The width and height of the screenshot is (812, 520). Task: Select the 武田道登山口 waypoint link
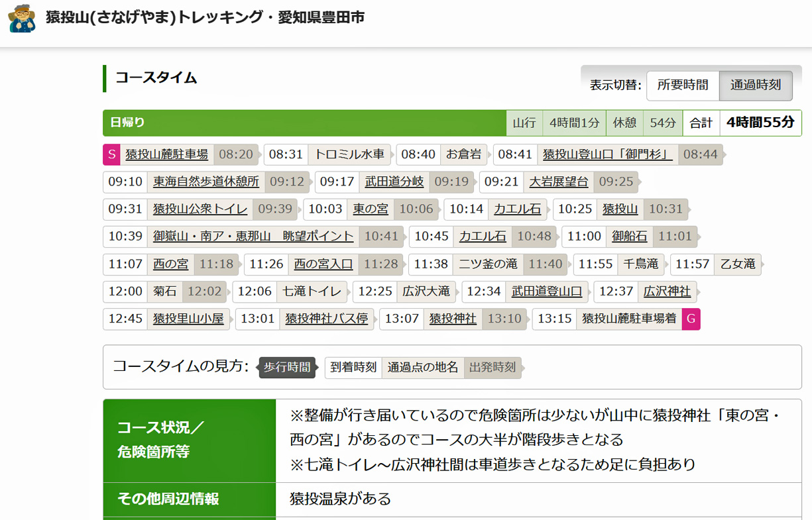547,291
